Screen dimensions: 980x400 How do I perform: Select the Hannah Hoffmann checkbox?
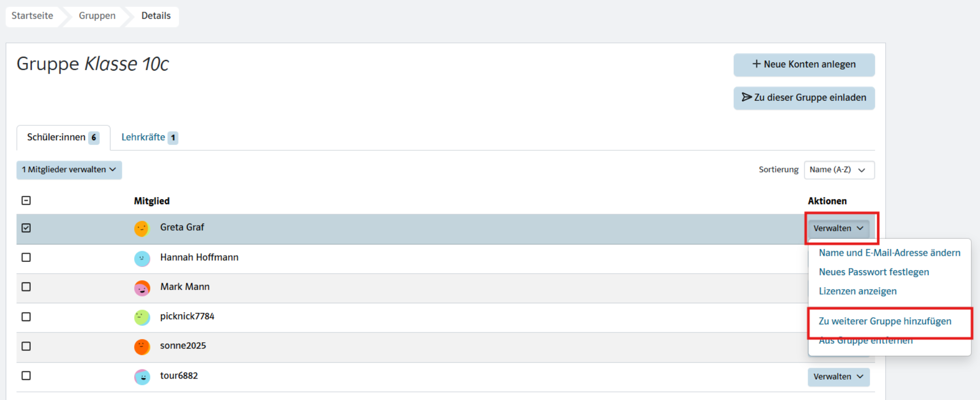pyautogui.click(x=26, y=257)
